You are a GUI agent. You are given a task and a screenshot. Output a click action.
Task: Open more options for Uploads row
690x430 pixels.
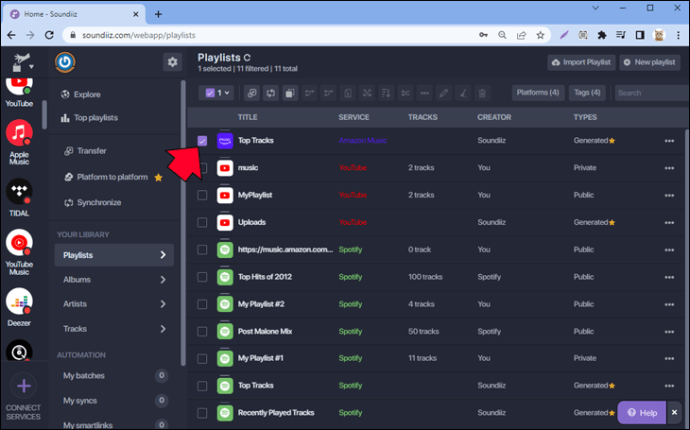coord(669,223)
